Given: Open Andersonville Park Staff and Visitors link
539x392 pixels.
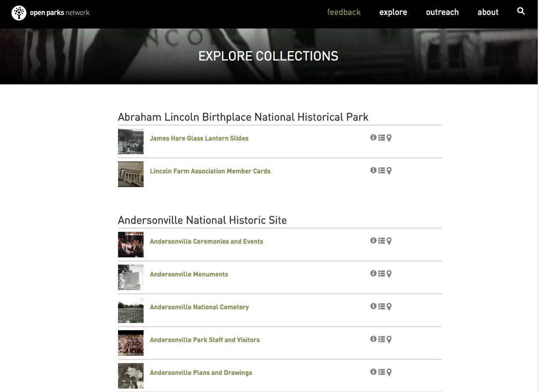Looking at the screenshot, I should [205, 340].
